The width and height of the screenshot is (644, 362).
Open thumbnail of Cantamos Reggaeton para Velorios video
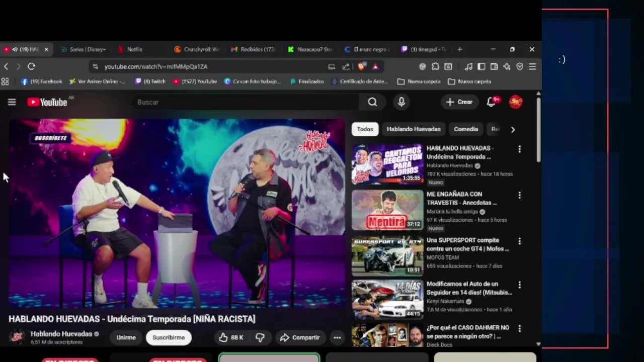click(387, 164)
